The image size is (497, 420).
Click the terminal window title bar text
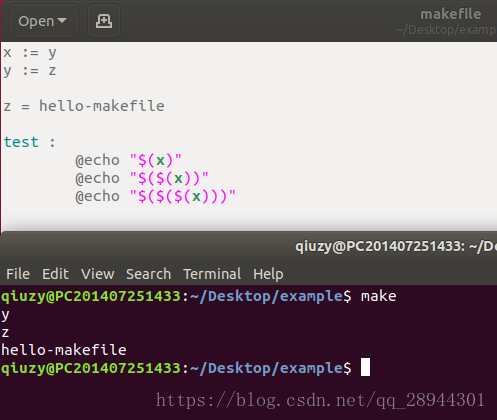pos(396,247)
